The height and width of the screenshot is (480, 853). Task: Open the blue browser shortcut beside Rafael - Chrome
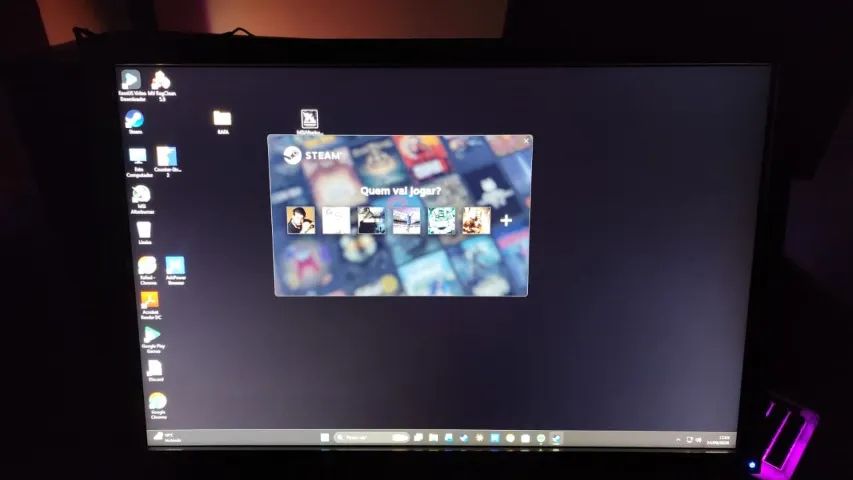tap(175, 270)
